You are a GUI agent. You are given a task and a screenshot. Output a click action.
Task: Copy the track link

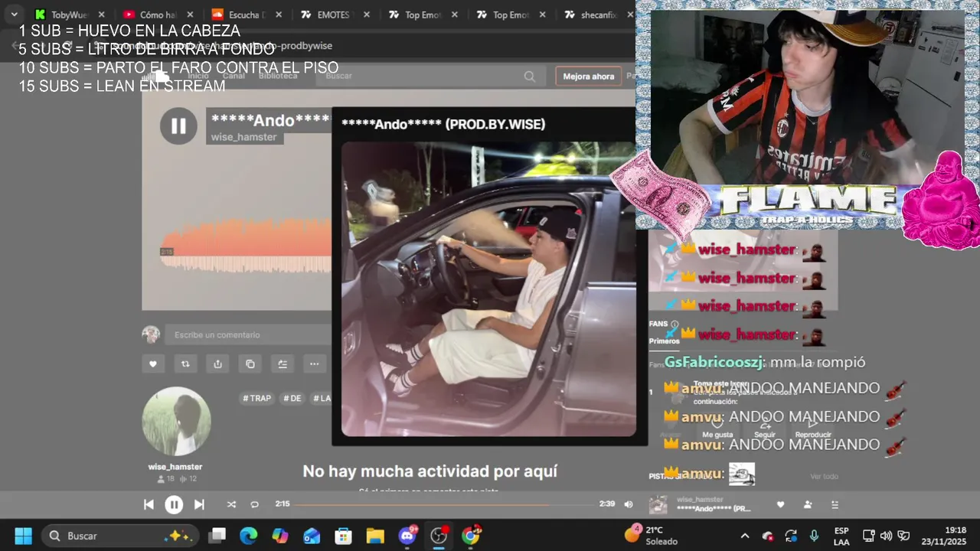tap(250, 364)
